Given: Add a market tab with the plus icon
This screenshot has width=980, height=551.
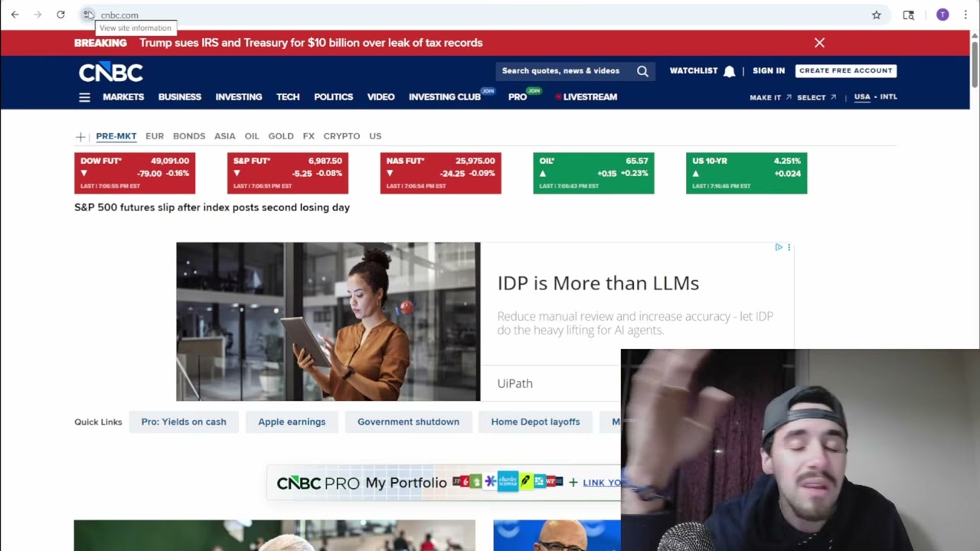Looking at the screenshot, I should point(80,136).
